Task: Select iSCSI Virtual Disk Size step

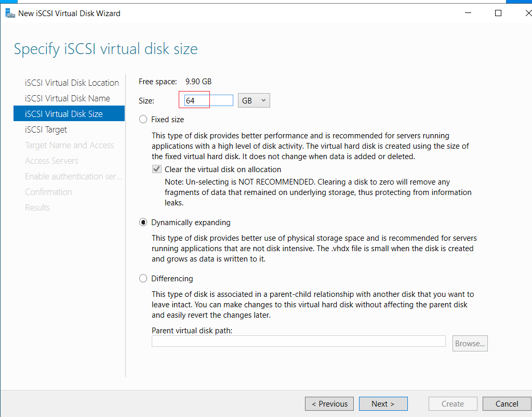Action: (x=69, y=114)
